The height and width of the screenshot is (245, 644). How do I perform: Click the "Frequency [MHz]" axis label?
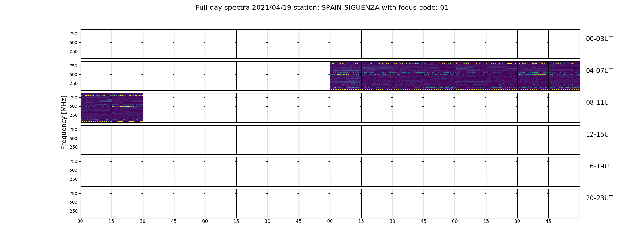click(x=64, y=123)
